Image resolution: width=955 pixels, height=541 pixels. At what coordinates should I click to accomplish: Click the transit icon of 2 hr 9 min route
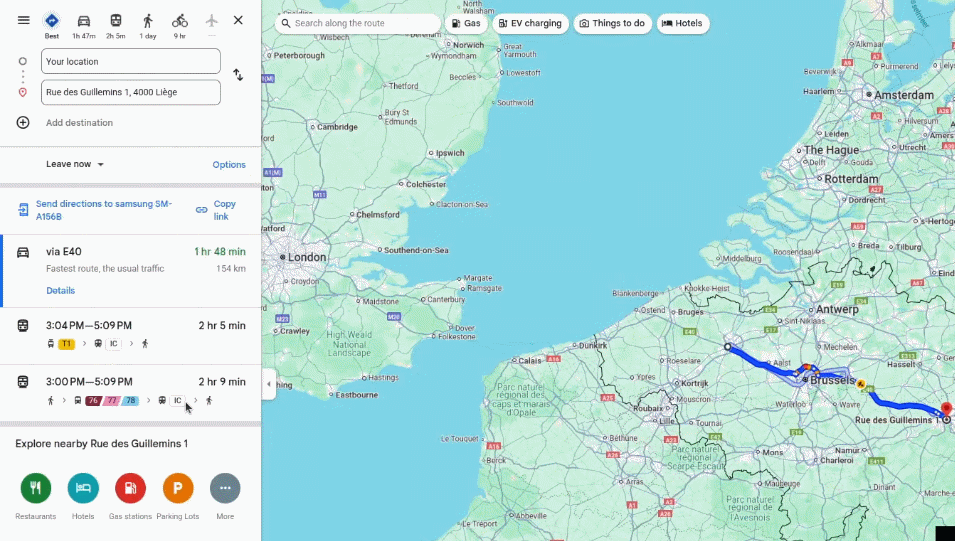(23, 382)
